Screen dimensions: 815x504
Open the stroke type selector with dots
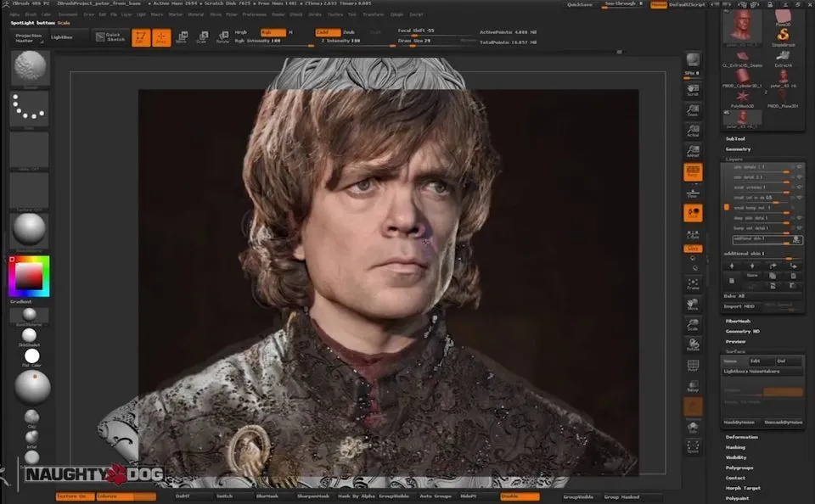(x=30, y=109)
